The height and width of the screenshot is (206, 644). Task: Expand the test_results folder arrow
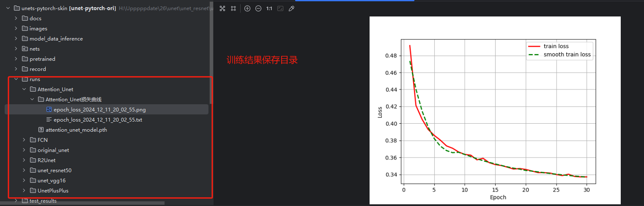click(x=16, y=201)
